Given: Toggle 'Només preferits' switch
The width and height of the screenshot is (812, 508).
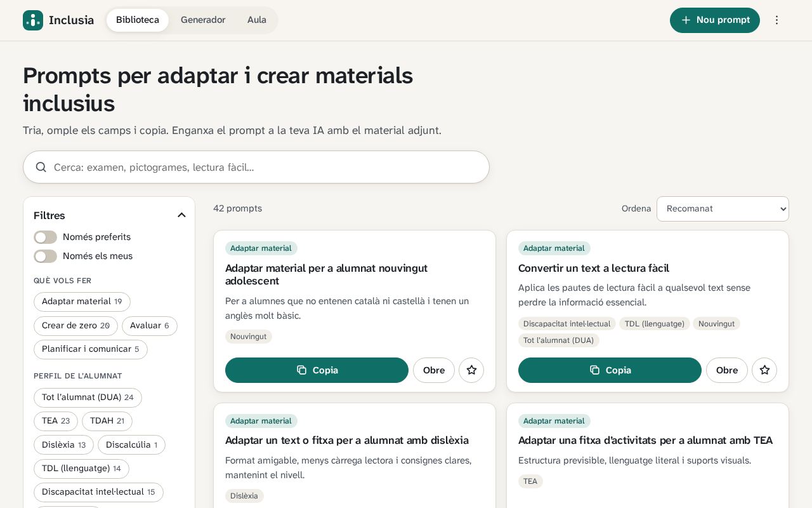Looking at the screenshot, I should 45,237.
